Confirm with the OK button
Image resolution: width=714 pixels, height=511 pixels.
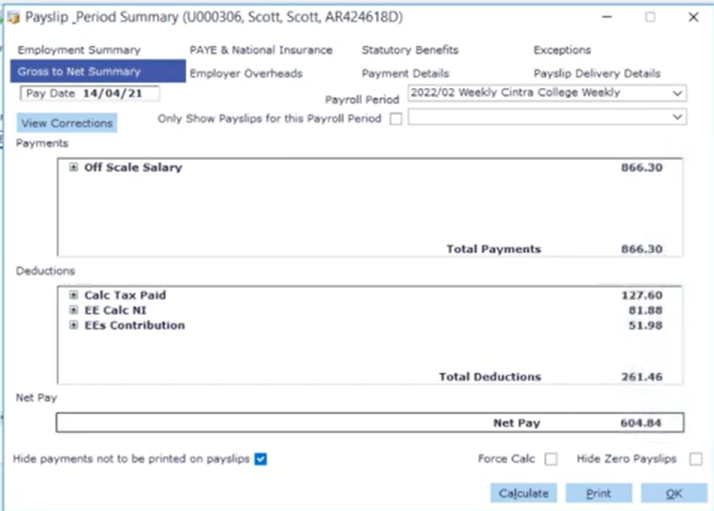tap(674, 493)
